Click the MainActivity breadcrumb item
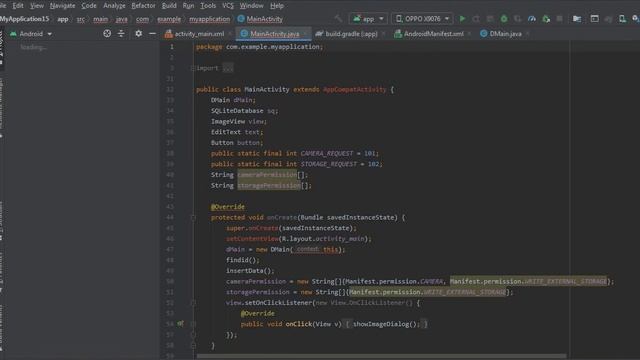The height and width of the screenshot is (360, 640). (x=260, y=19)
